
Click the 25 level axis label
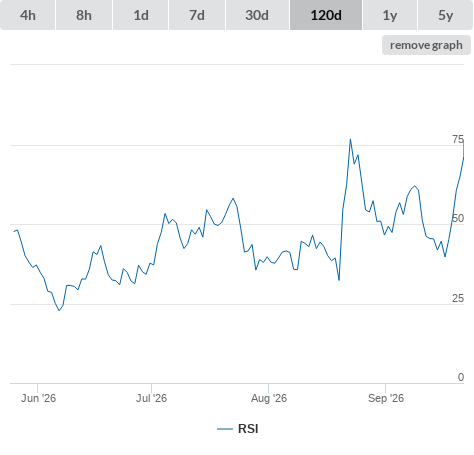pos(458,298)
